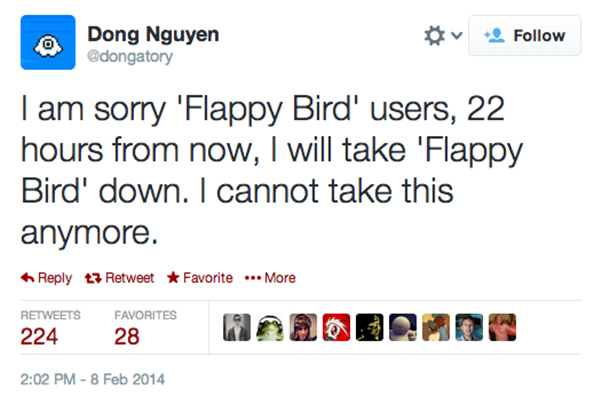610x404 pixels.
Task: Click Dong Nguyen's profile avatar
Action: pos(47,42)
